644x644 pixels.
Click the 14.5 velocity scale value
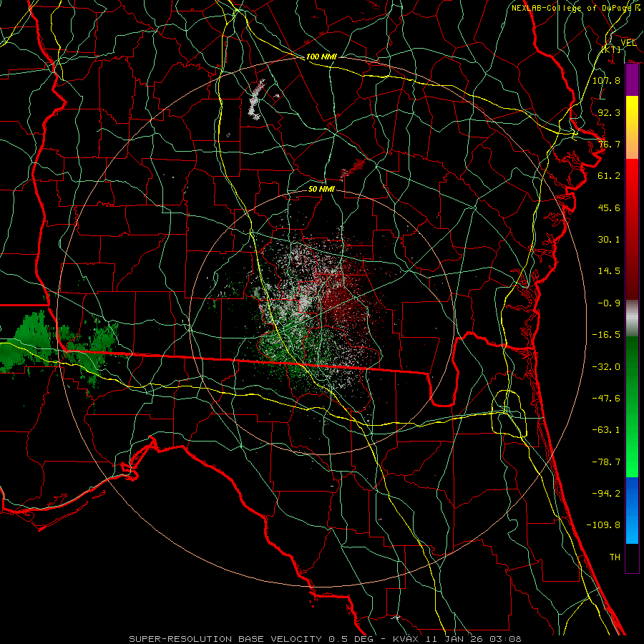(x=609, y=271)
